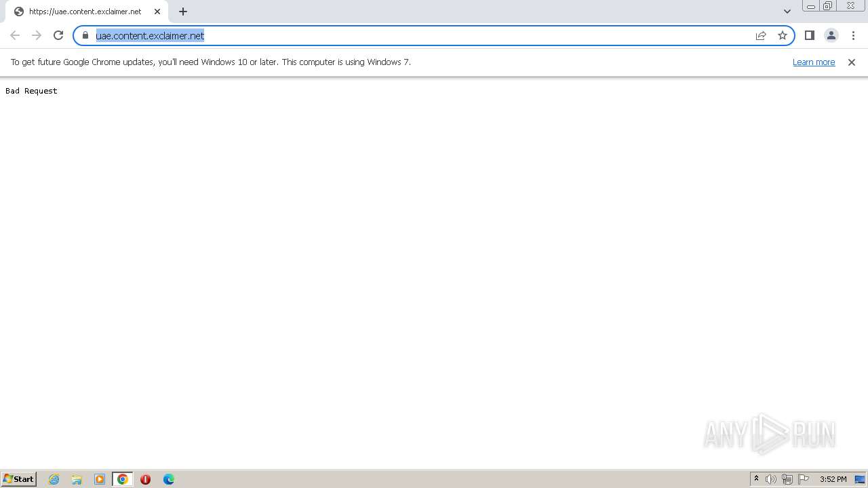Minimize the Chrome window
The image size is (868, 488).
(x=810, y=6)
